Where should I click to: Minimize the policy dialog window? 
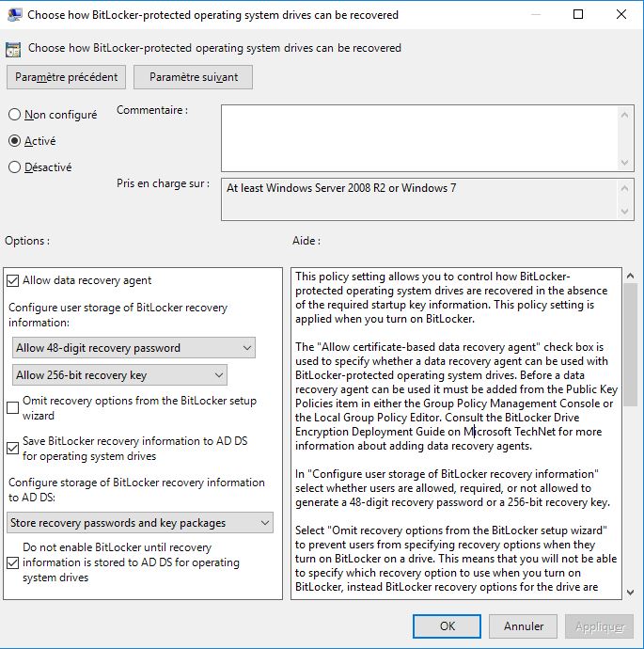click(x=536, y=14)
